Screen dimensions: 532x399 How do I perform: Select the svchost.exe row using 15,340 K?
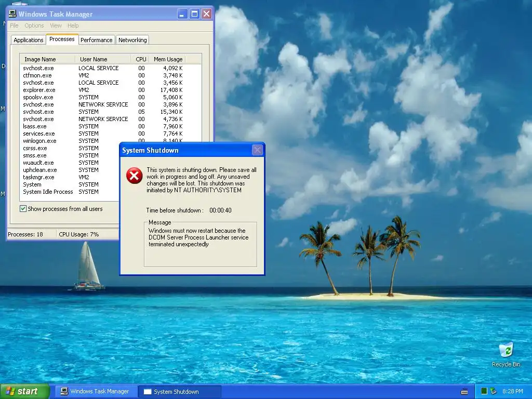tap(103, 112)
